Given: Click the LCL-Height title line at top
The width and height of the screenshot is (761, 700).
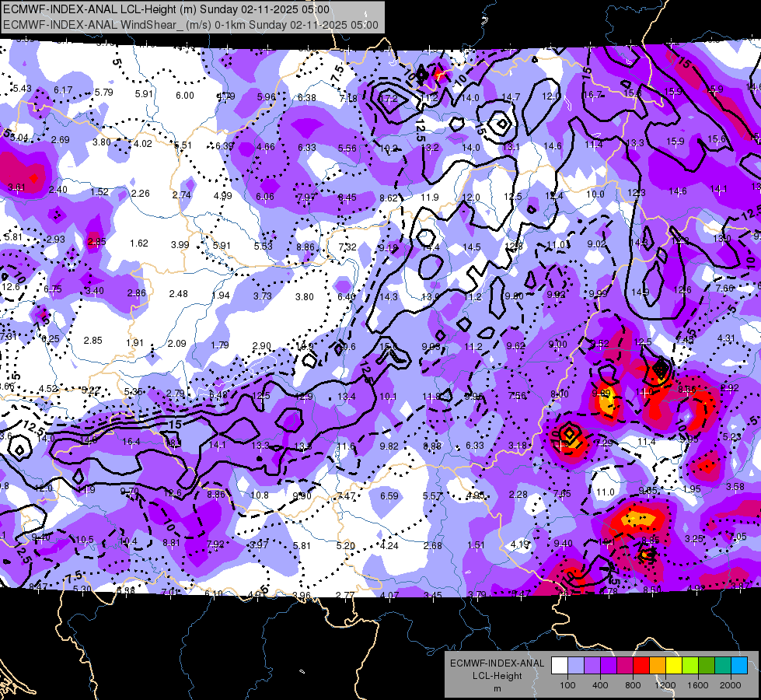Looking at the screenshot, I should pos(166,9).
